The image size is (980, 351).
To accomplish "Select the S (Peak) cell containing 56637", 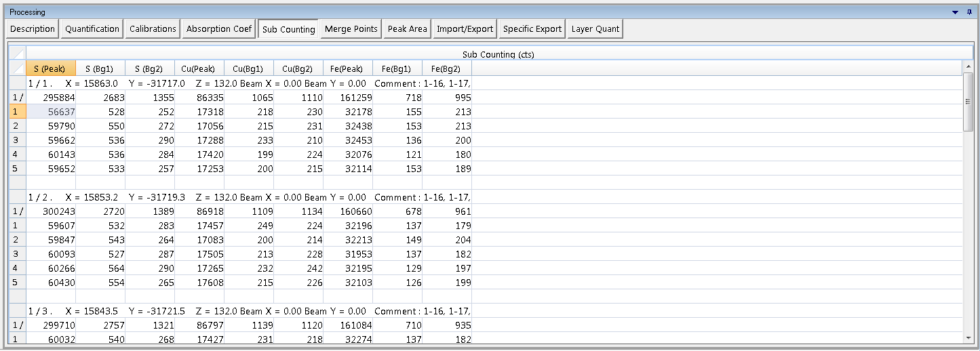I will 51,112.
